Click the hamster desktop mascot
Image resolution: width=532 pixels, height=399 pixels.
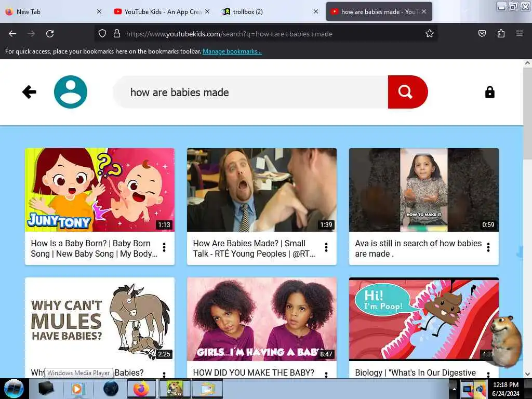507,341
